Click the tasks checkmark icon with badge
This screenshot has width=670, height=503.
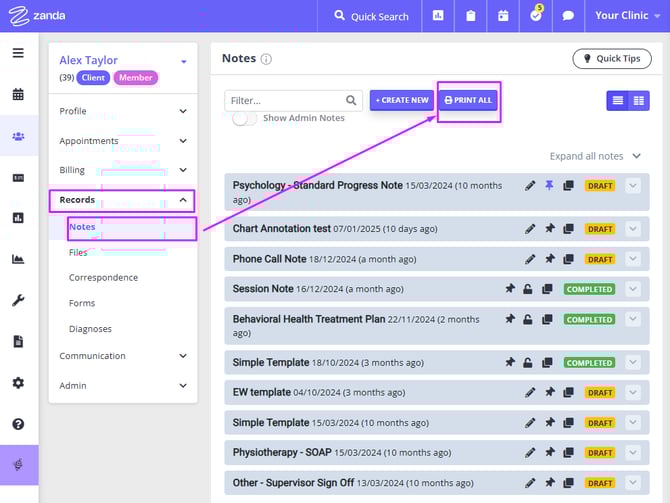535,16
